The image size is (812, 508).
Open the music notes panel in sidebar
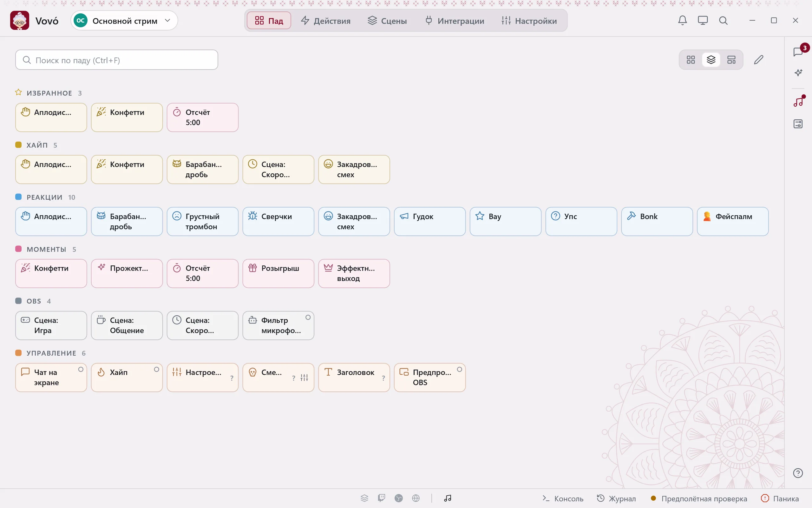[x=798, y=102]
